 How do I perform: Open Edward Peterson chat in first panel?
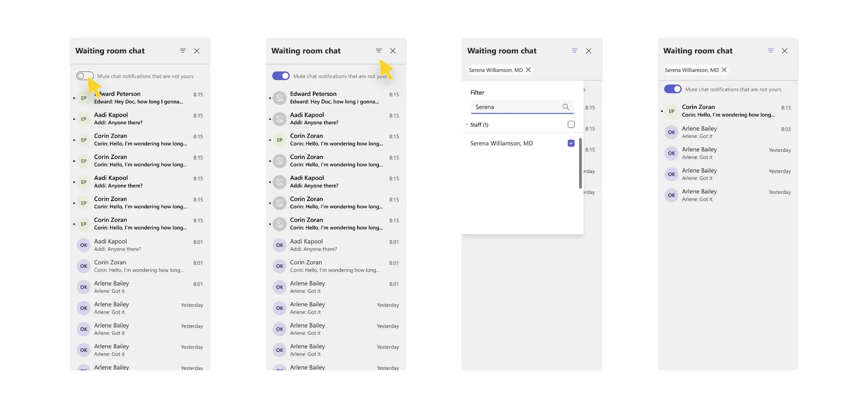140,98
